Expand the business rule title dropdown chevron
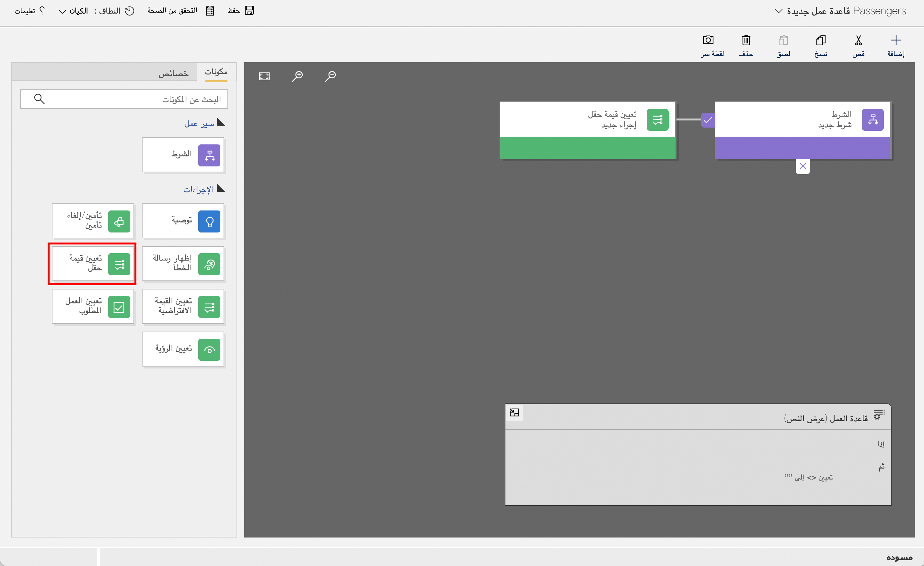The image size is (924, 566). [779, 11]
